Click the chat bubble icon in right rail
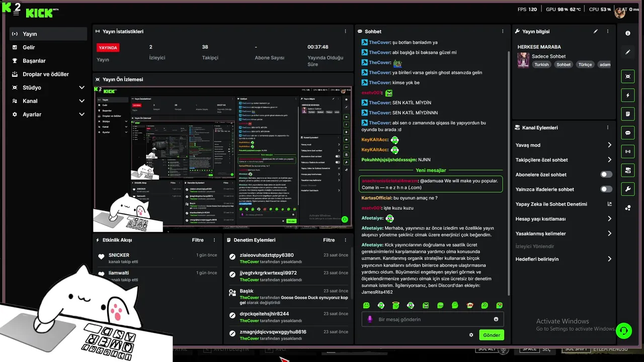The width and height of the screenshot is (644, 362). coord(628,133)
